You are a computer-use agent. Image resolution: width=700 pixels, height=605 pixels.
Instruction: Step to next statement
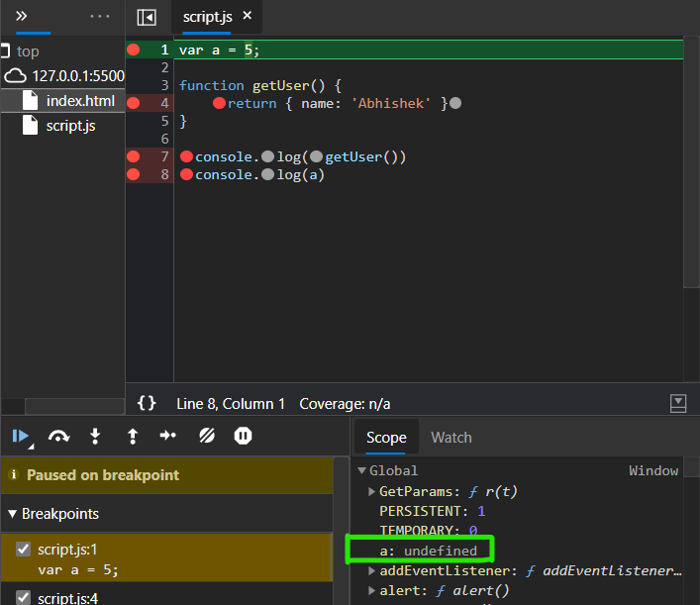(x=168, y=436)
